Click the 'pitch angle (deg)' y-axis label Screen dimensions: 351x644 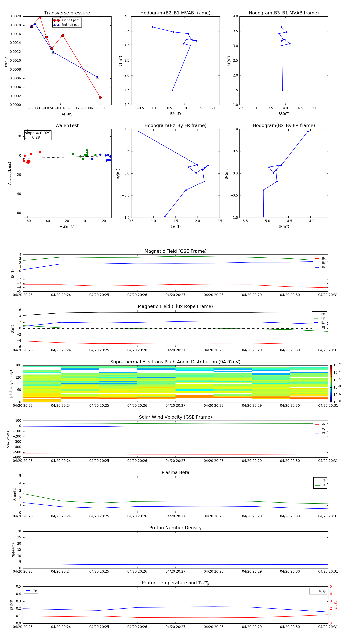[x=11, y=384]
